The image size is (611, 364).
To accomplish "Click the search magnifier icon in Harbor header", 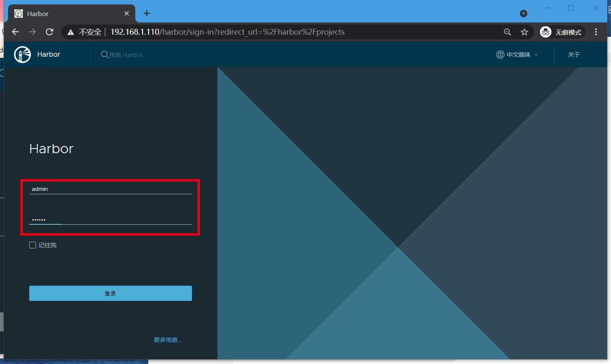I will click(105, 55).
